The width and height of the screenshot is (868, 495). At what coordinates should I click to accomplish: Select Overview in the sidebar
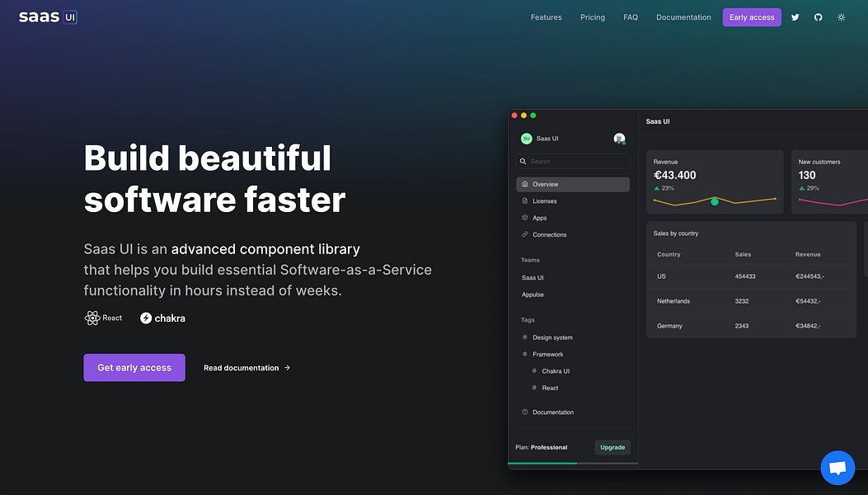tap(573, 184)
